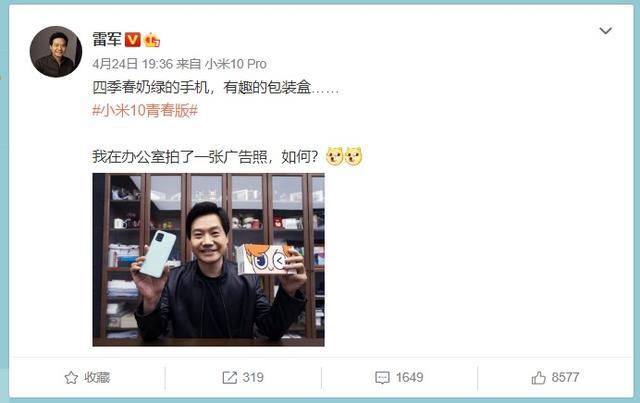Image resolution: width=640 pixels, height=403 pixels.
Task: Click the crown membership level badge
Action: [x=151, y=40]
